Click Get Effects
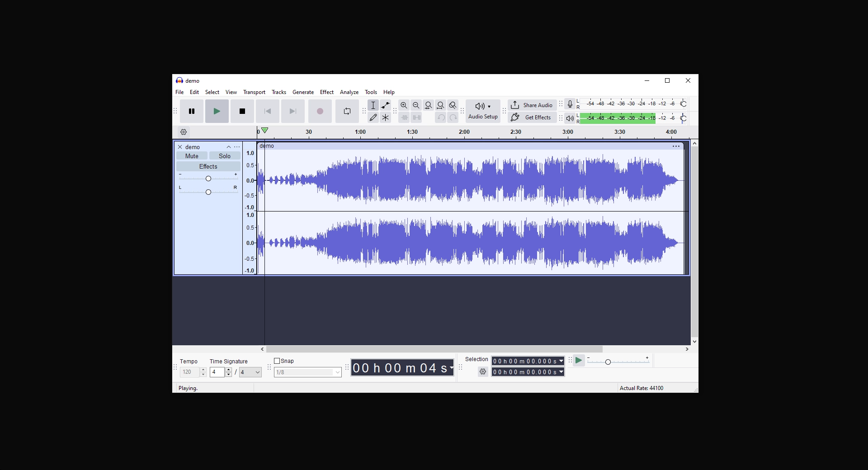 coord(532,117)
